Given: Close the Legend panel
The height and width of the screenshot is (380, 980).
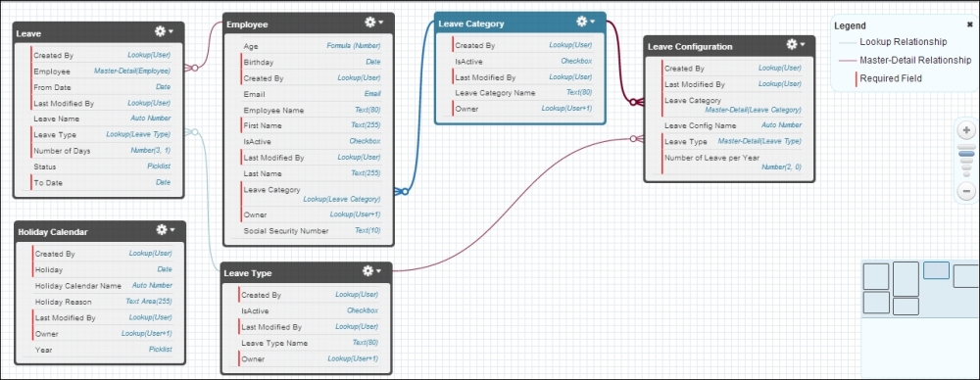Looking at the screenshot, I should pos(969,25).
